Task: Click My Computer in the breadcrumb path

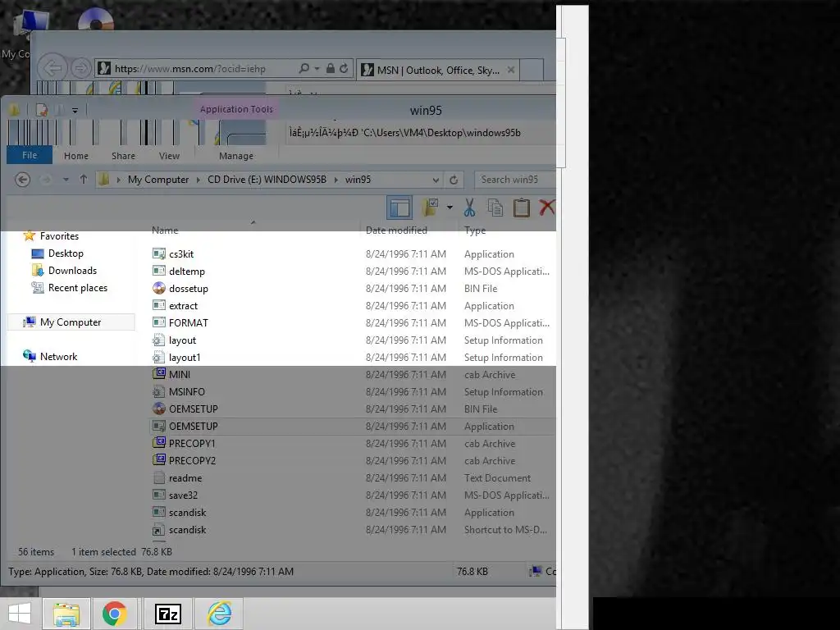Action: click(158, 180)
